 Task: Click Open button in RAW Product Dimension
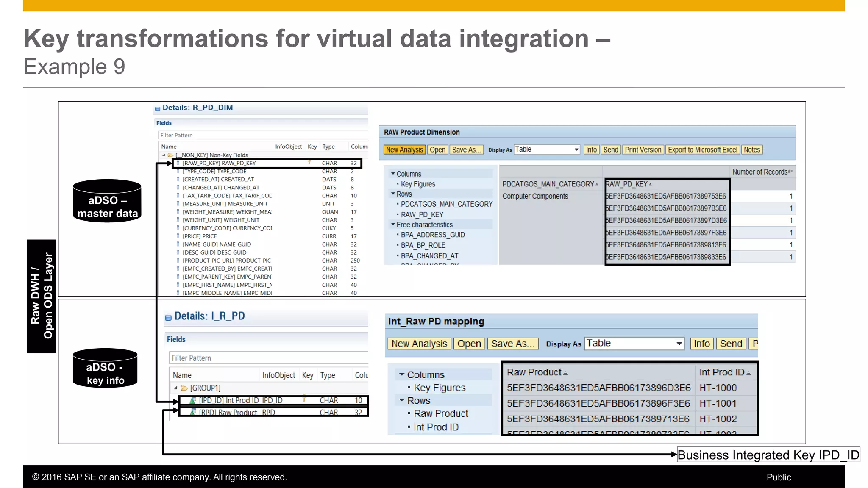click(x=437, y=150)
